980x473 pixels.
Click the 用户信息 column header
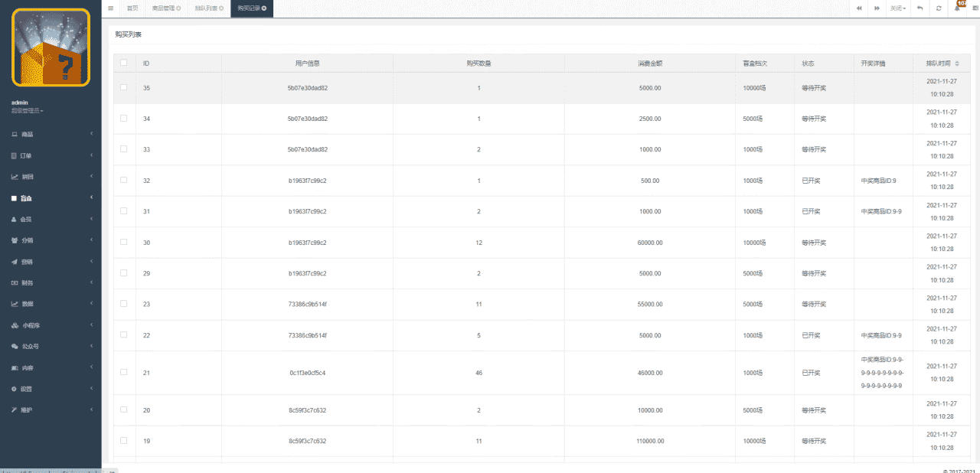307,63
